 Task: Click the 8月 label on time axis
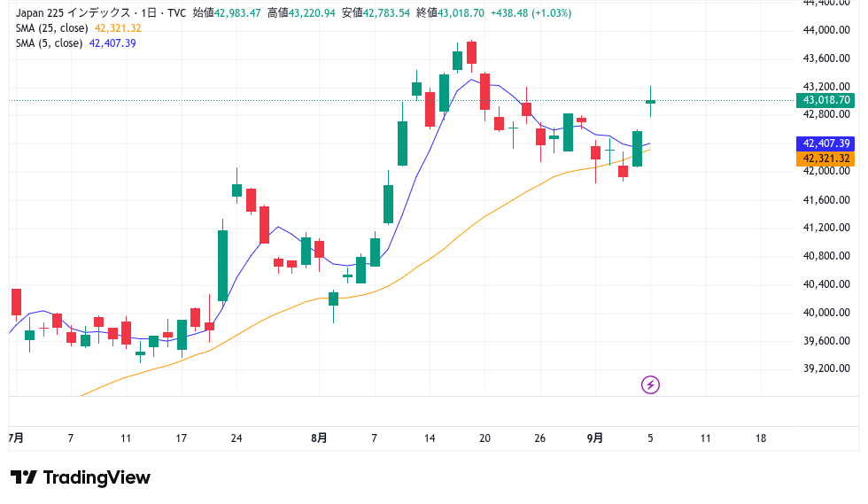[320, 438]
